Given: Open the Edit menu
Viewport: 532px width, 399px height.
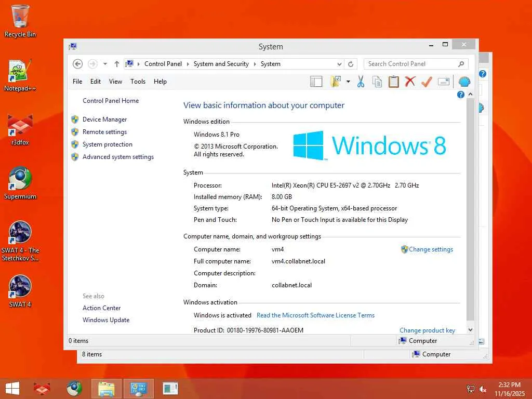Looking at the screenshot, I should point(96,82).
